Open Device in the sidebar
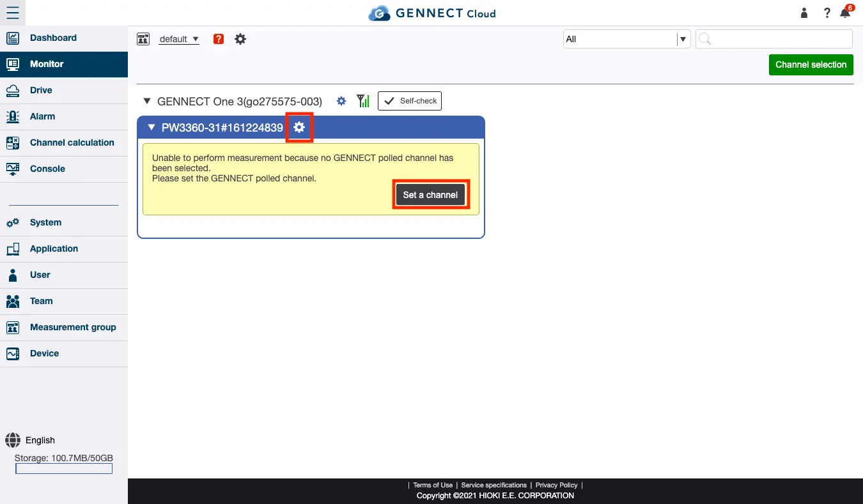The width and height of the screenshot is (863, 504). tap(64, 353)
